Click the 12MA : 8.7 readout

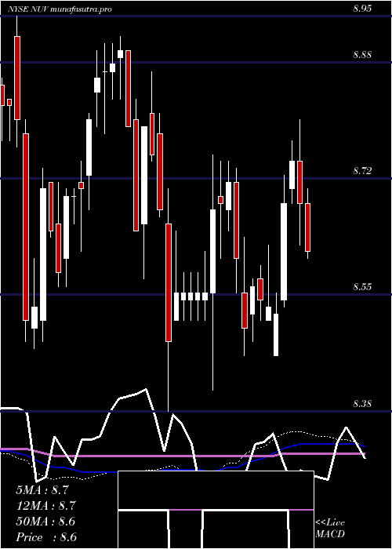coord(45,506)
